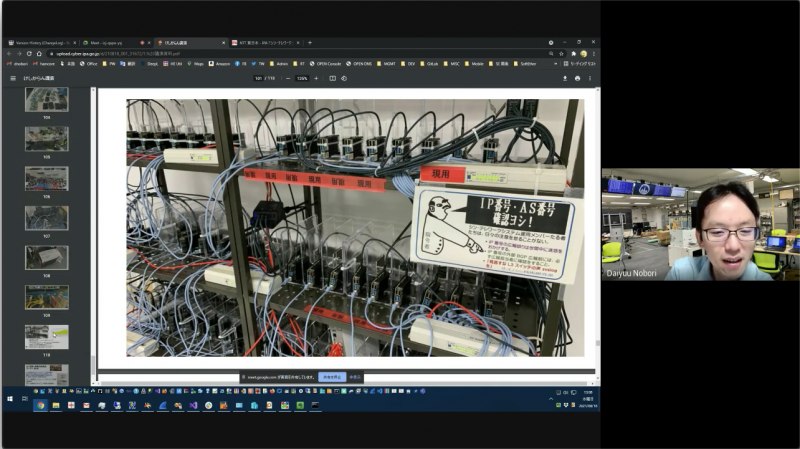Image resolution: width=800 pixels, height=449 pixels.
Task: Open the Amazon bookmark
Action: (x=219, y=64)
